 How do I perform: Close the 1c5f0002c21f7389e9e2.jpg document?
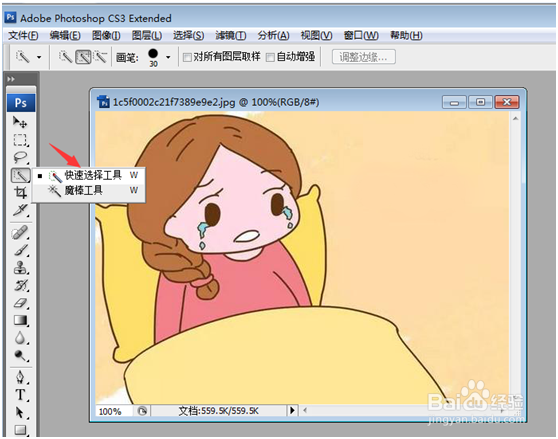[507, 102]
